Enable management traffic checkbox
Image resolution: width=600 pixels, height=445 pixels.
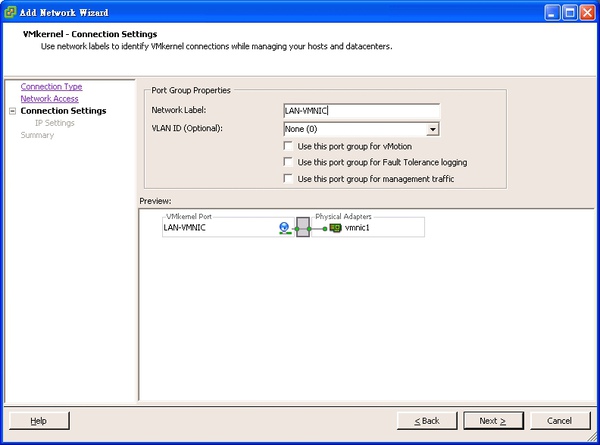point(288,179)
